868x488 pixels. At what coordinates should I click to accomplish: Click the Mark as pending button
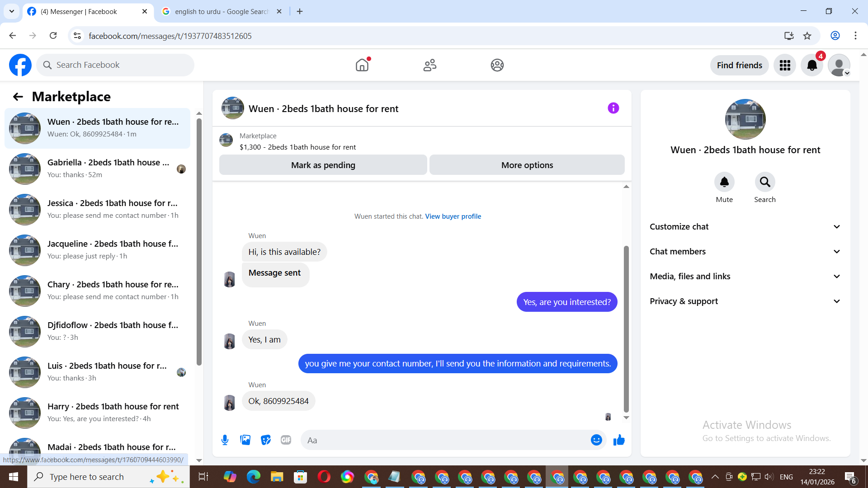coord(323,165)
